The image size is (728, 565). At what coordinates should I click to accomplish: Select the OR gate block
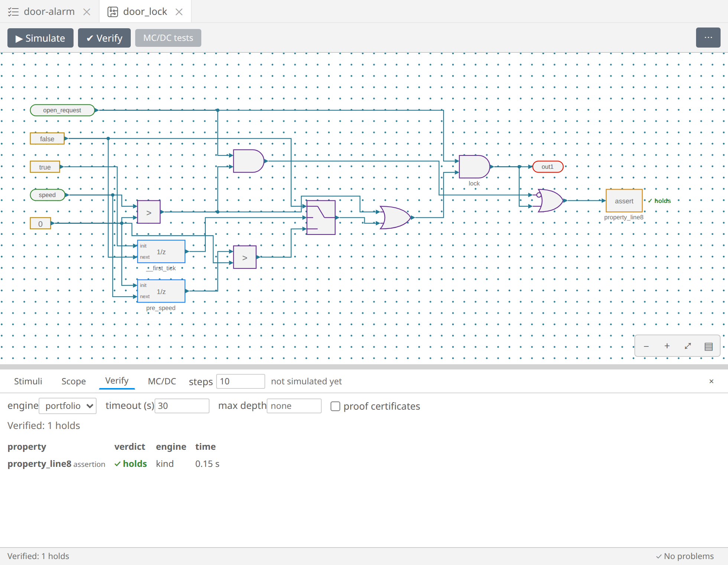395,217
